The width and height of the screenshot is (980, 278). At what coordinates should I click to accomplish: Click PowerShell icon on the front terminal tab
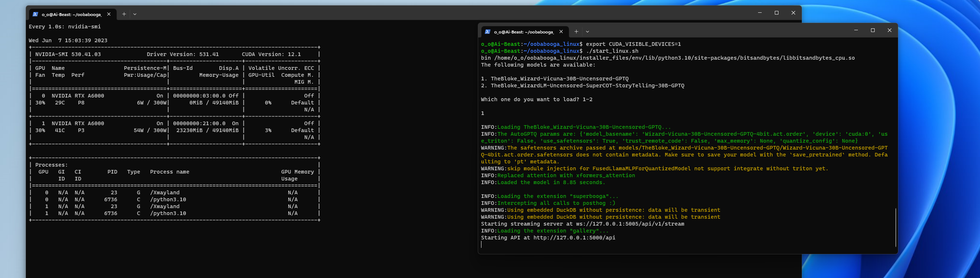click(487, 32)
